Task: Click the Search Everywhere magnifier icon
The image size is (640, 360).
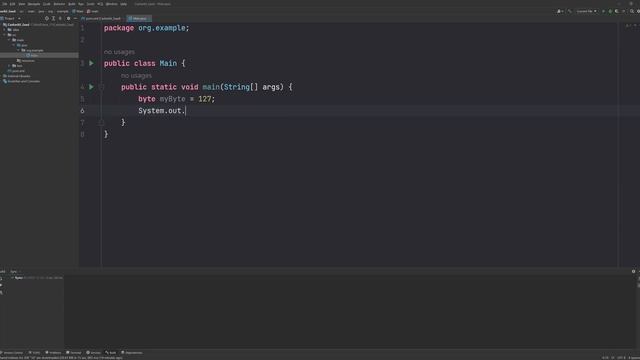Action: tap(631, 11)
